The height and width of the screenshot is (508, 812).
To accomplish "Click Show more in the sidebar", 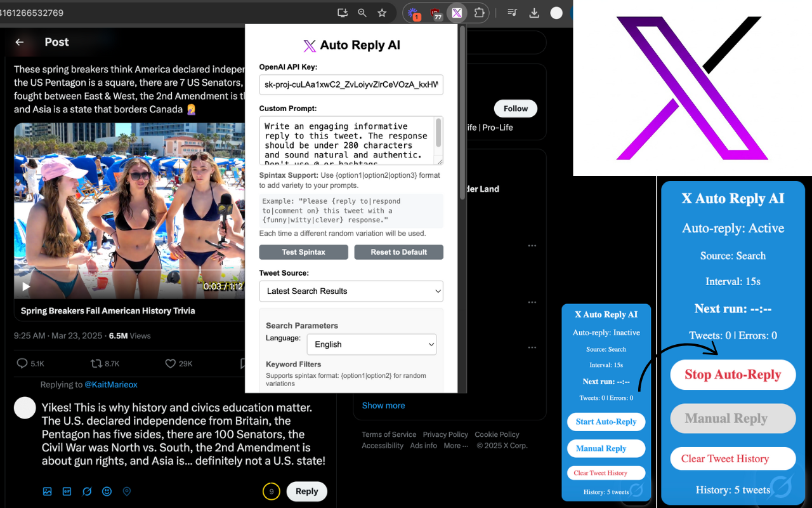I will [x=383, y=405].
